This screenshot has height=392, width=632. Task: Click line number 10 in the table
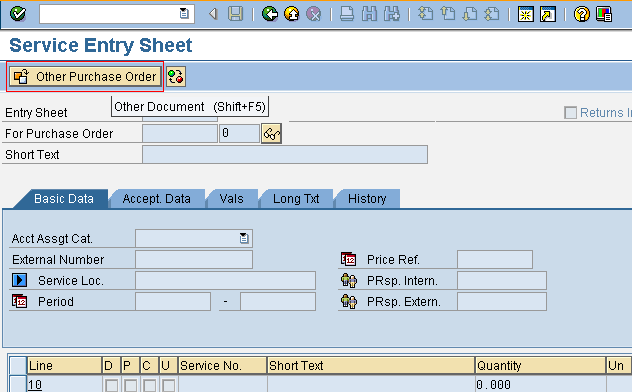(35, 385)
